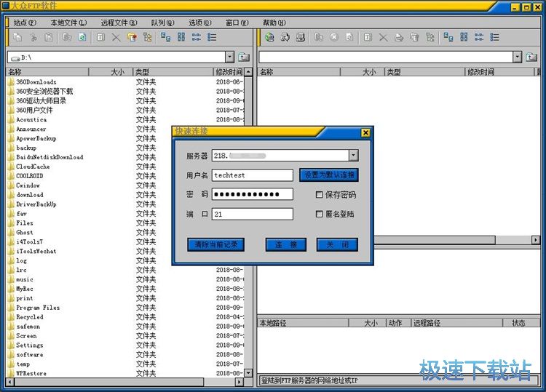Image resolution: width=546 pixels, height=392 pixels.
Task: Click the 用户名 field containing techtest
Action: point(253,175)
